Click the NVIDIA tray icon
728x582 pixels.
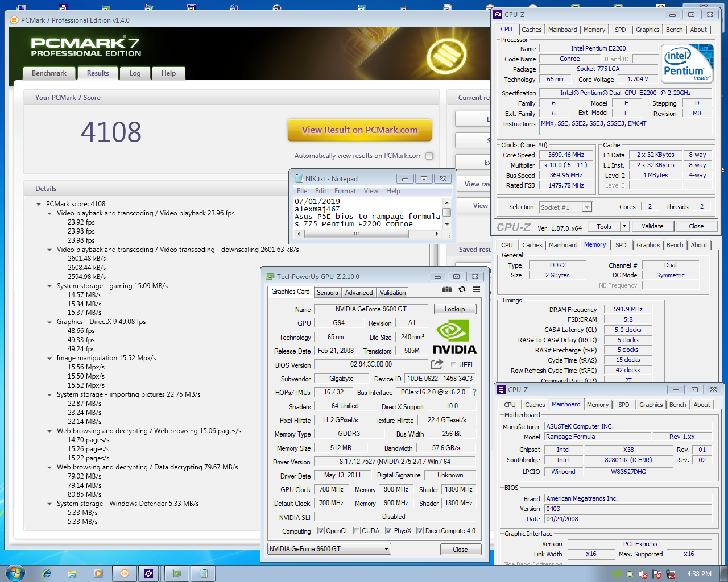[x=616, y=574]
